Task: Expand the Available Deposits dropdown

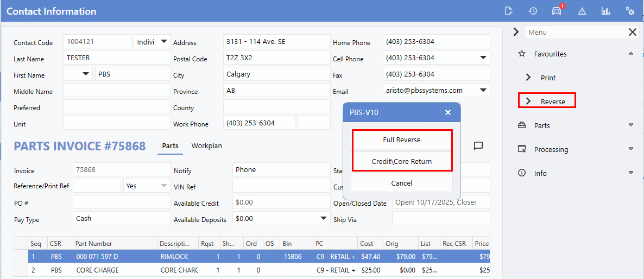Action: 324,218
